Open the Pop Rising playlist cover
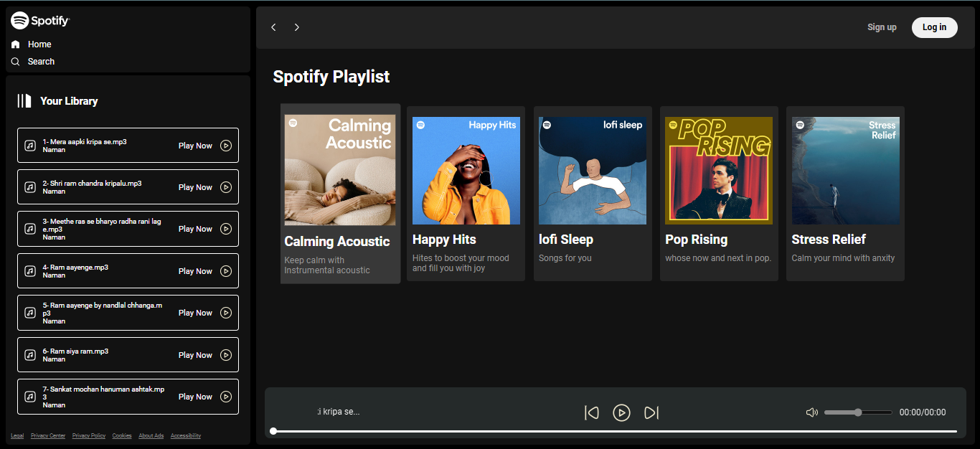 (718, 171)
